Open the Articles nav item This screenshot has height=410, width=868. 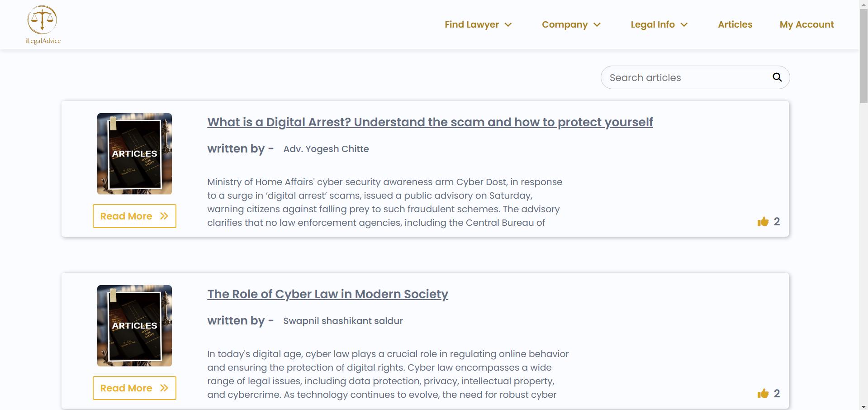coord(735,24)
